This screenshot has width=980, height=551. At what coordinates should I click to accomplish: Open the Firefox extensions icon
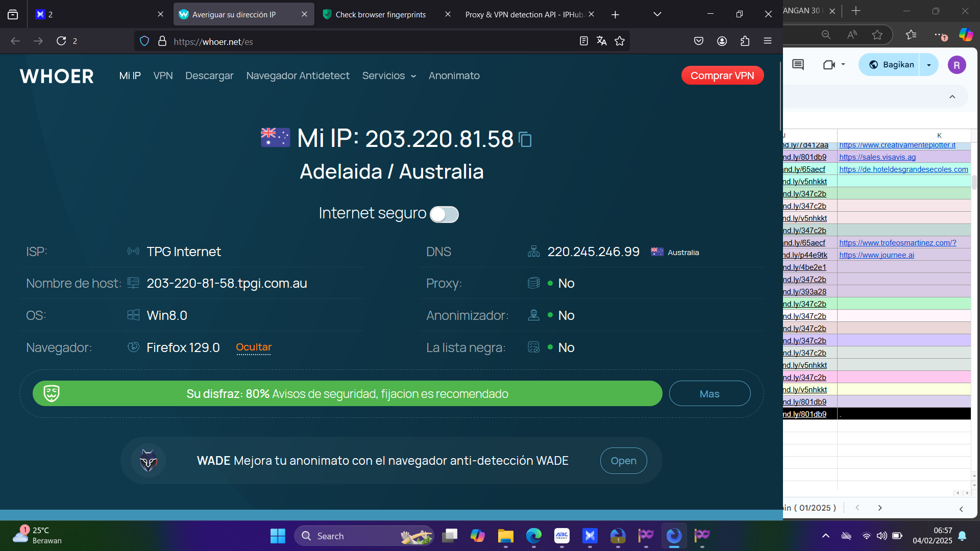point(745,41)
